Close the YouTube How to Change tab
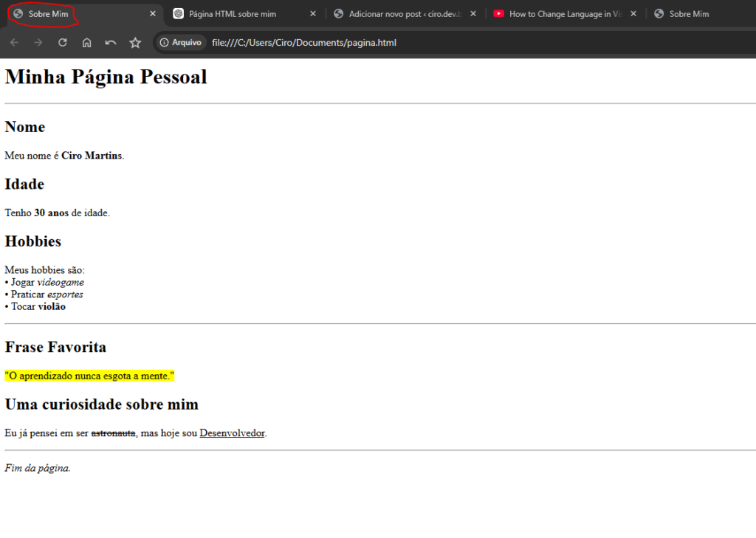 point(633,14)
